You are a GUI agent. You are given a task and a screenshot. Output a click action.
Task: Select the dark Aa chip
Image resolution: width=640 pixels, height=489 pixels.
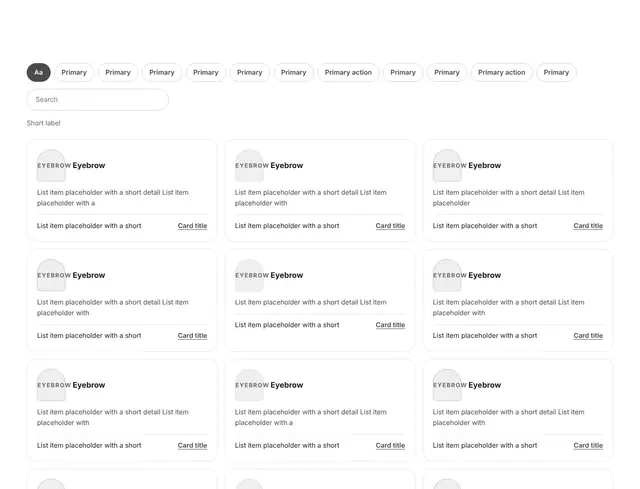point(38,72)
